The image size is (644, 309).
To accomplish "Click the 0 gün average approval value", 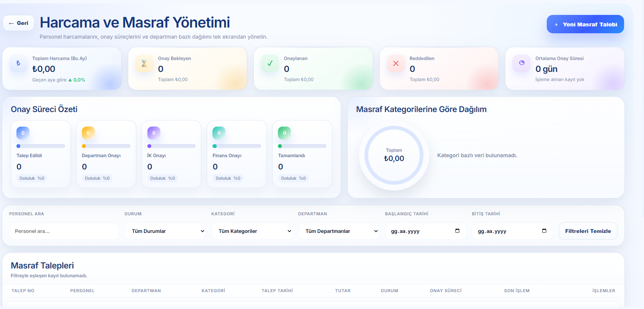I will tap(546, 69).
